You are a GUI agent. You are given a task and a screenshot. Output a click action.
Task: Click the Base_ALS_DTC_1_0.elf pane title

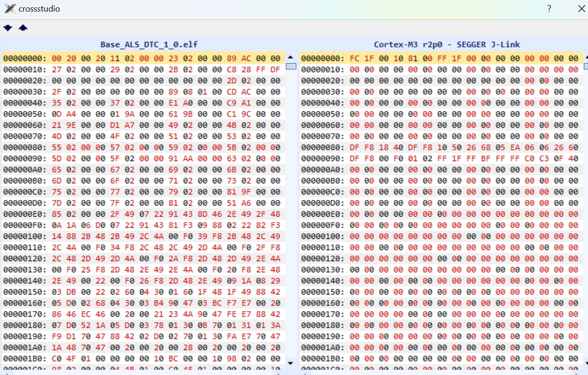(x=149, y=44)
